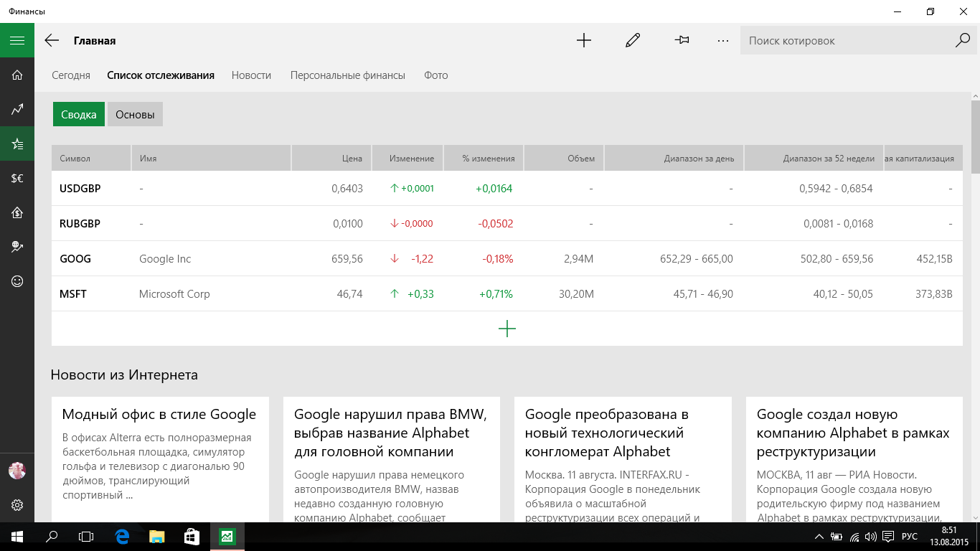
Task: Open the World markets sidebar icon
Action: coord(17,247)
